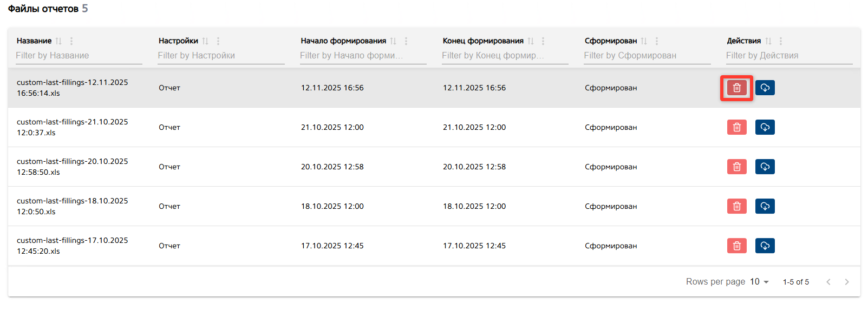Sort table by Название column
This screenshot has width=868, height=310.
click(58, 41)
